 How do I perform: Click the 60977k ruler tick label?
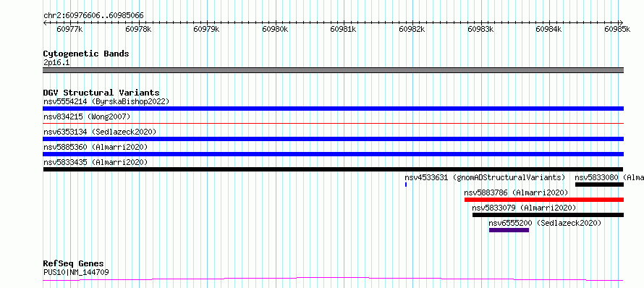coord(69,29)
